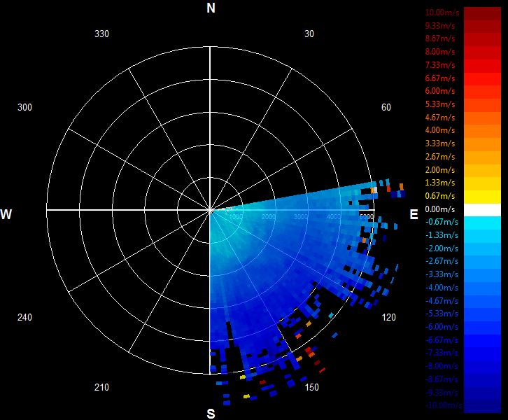Click the 4000 range ring label

334,217
